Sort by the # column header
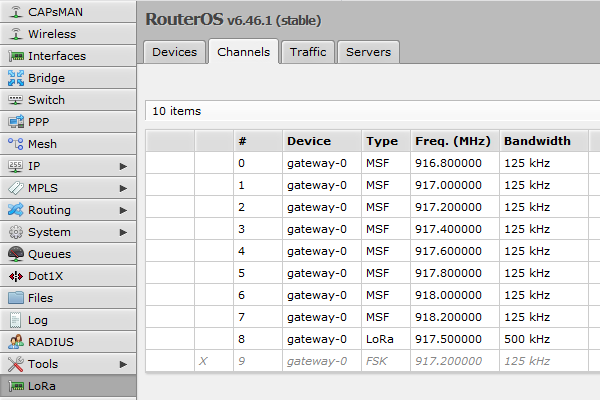This screenshot has width=600, height=400. coord(258,141)
